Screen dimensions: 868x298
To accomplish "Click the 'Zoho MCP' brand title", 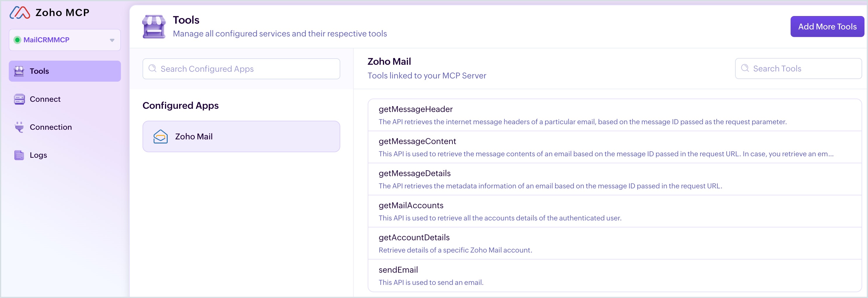I will pyautogui.click(x=62, y=13).
